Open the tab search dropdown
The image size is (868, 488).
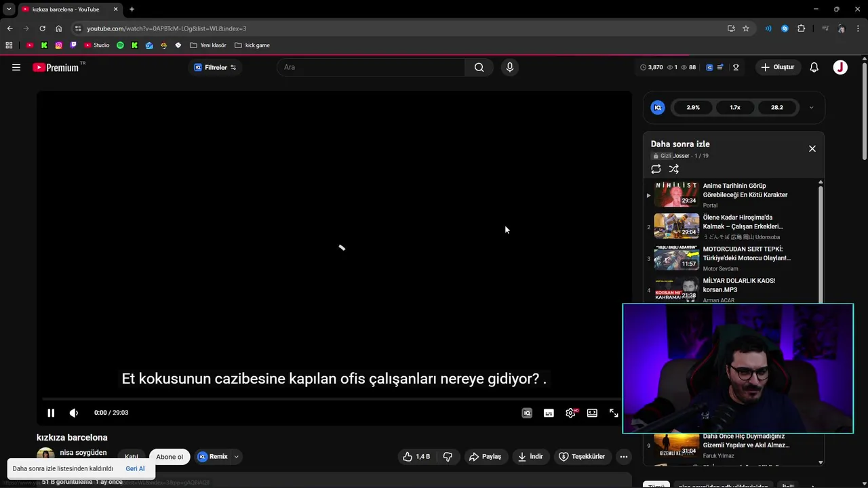pyautogui.click(x=9, y=9)
